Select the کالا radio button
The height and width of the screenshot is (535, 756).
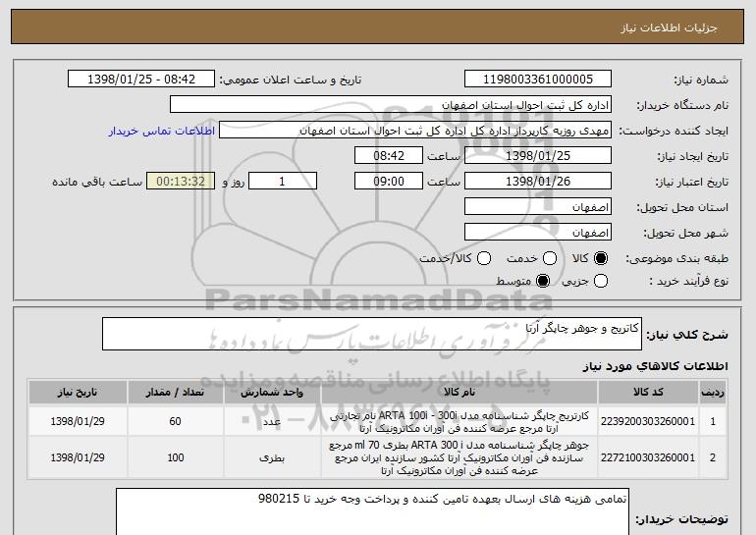coord(600,258)
